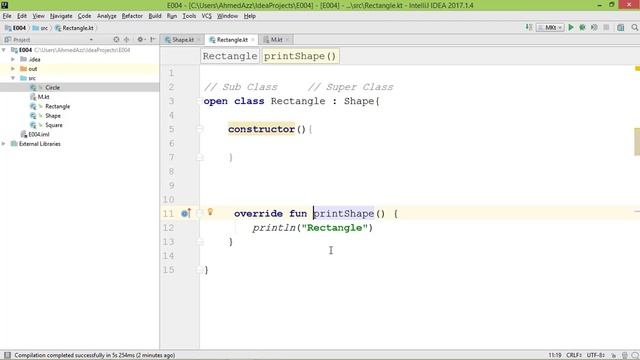Click the read-only lock icon in status bar
Screen dimensions: 640x360
(613, 356)
